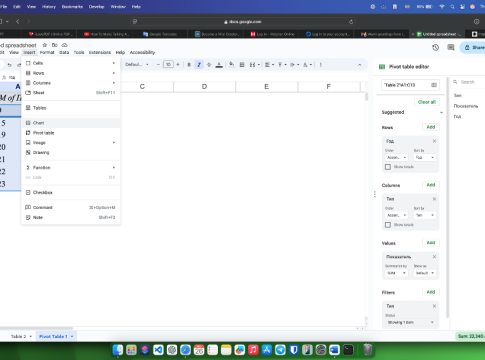Toggle Show totals checkbox for Rows
The height and width of the screenshot is (360, 485).
pyautogui.click(x=388, y=167)
